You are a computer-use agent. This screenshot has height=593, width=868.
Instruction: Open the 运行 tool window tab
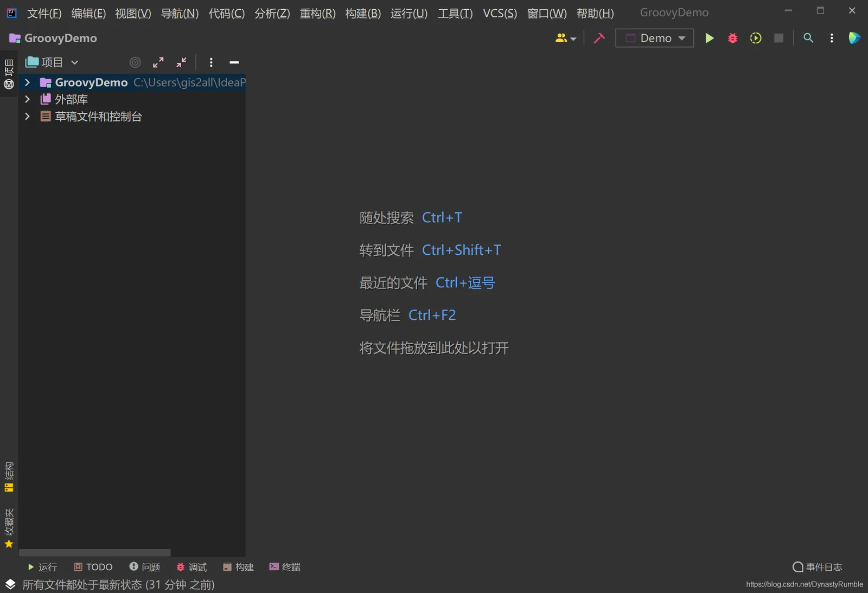(x=42, y=567)
